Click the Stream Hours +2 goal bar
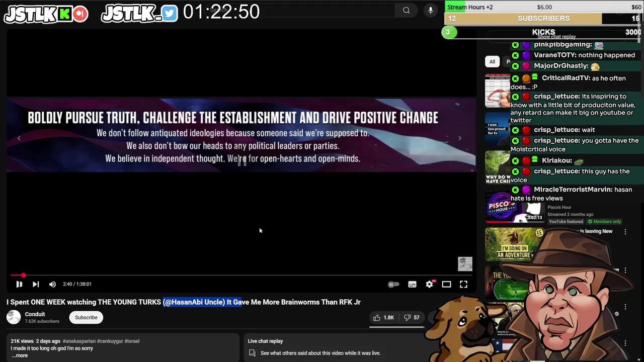The height and width of the screenshot is (362, 644). pyautogui.click(x=543, y=7)
